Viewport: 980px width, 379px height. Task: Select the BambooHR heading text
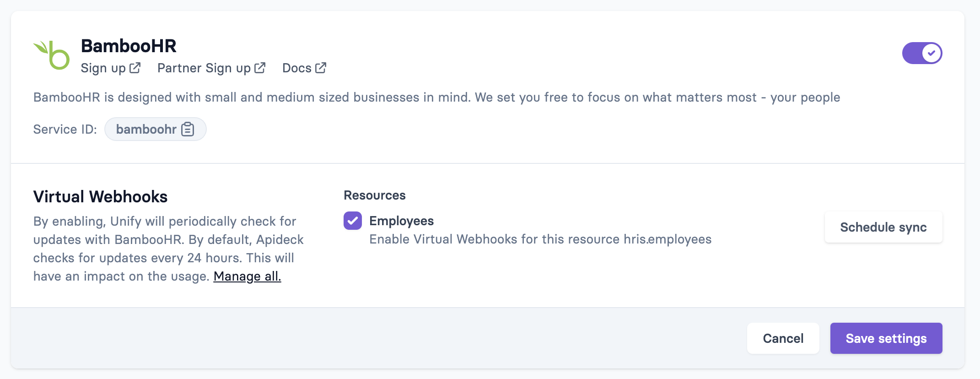pos(129,46)
